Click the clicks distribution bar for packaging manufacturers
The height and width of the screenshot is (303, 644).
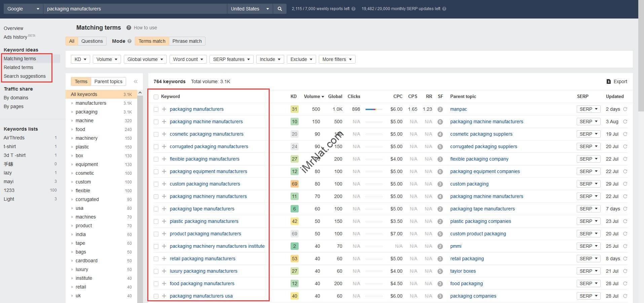374,109
